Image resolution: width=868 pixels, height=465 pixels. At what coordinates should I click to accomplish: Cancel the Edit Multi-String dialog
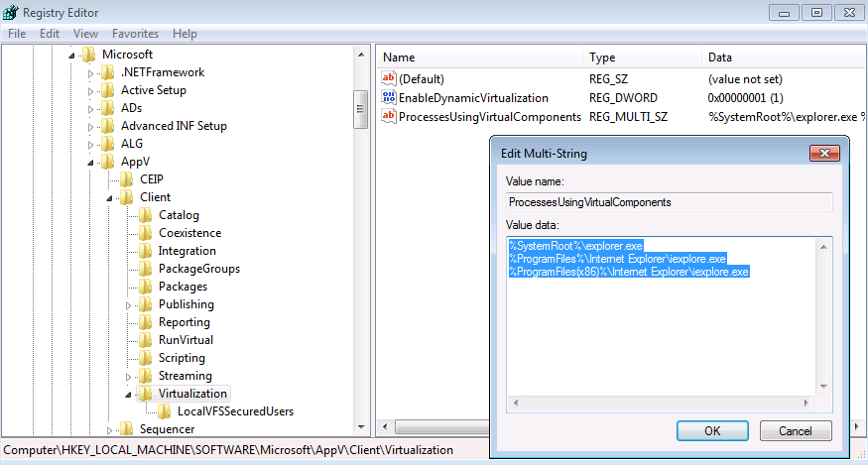pos(796,430)
